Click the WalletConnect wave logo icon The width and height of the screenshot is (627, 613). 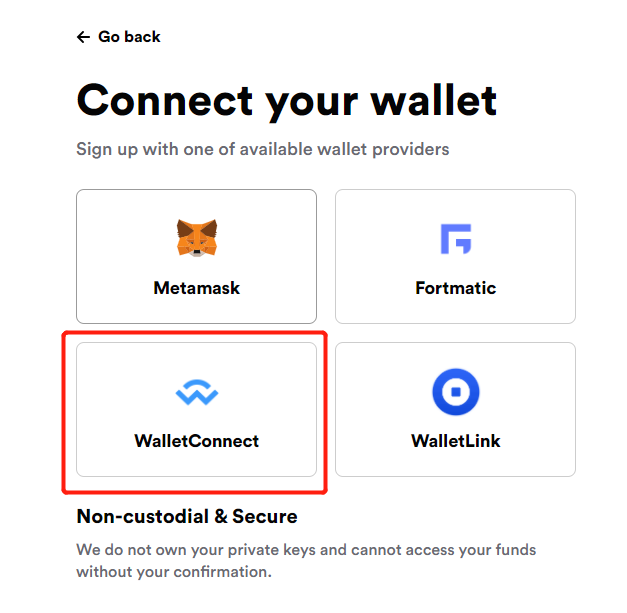[x=196, y=393]
